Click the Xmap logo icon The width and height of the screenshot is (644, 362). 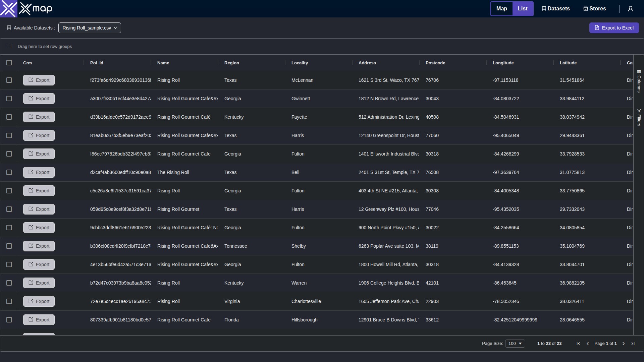(8, 9)
